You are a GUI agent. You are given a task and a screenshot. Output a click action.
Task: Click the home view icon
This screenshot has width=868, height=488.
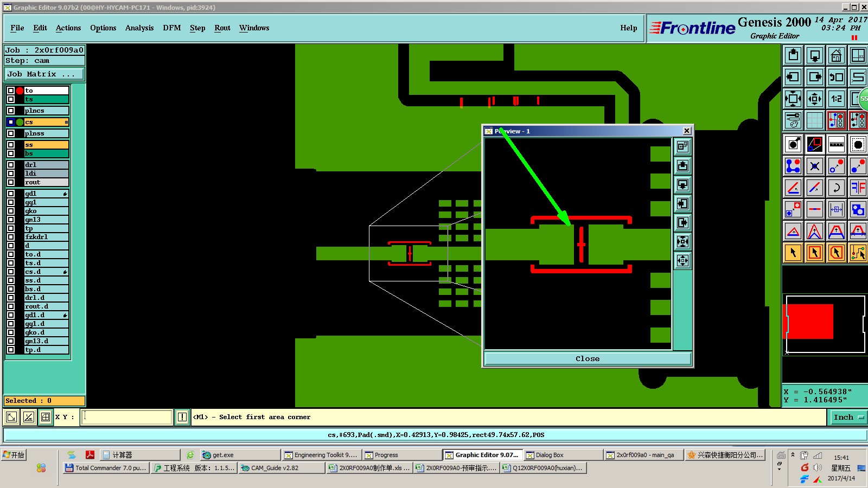(x=837, y=55)
